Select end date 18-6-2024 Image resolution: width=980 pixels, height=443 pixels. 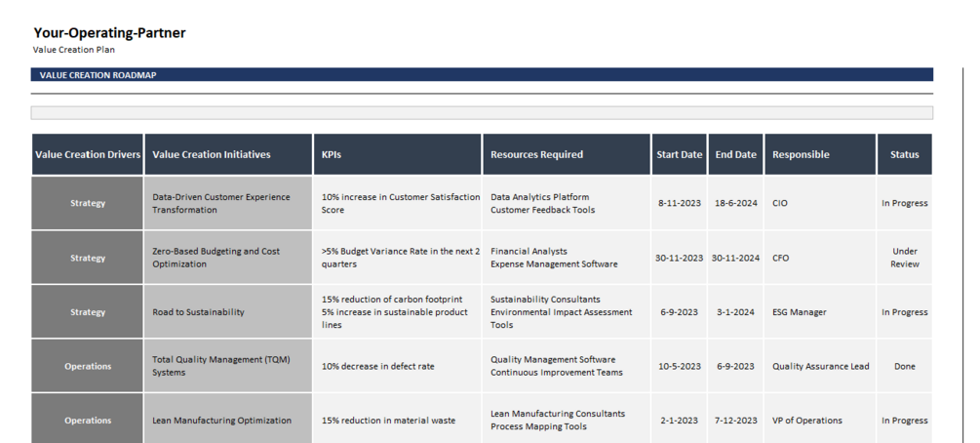pyautogui.click(x=735, y=203)
